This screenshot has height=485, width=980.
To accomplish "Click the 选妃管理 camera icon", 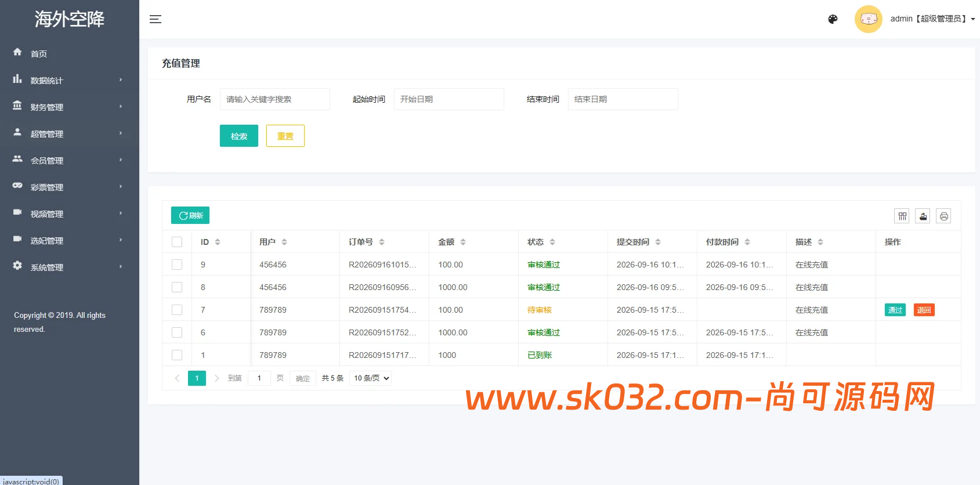I will tap(17, 239).
